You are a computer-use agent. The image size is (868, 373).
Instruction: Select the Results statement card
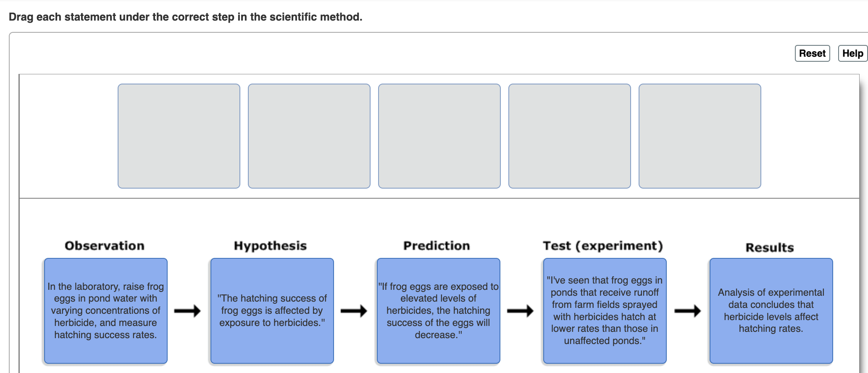(x=771, y=310)
